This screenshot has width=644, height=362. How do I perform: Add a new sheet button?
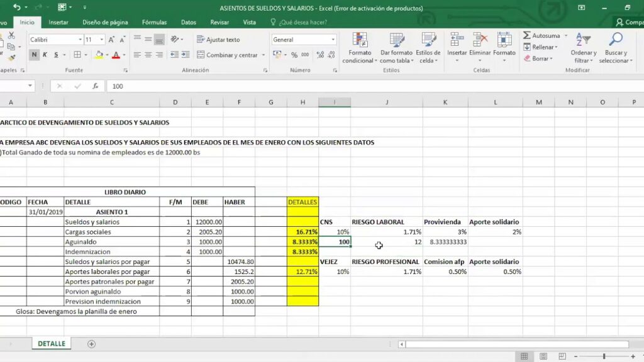pos(91,344)
